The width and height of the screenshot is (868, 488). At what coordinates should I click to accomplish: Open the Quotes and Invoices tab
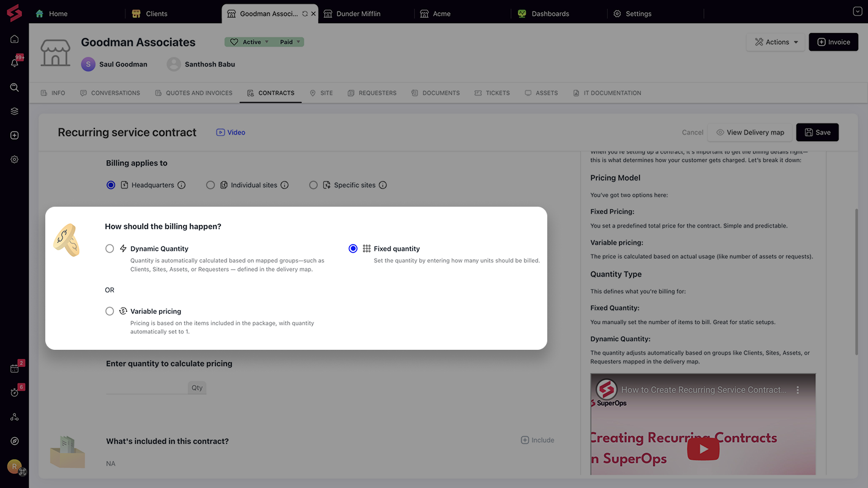pyautogui.click(x=193, y=93)
